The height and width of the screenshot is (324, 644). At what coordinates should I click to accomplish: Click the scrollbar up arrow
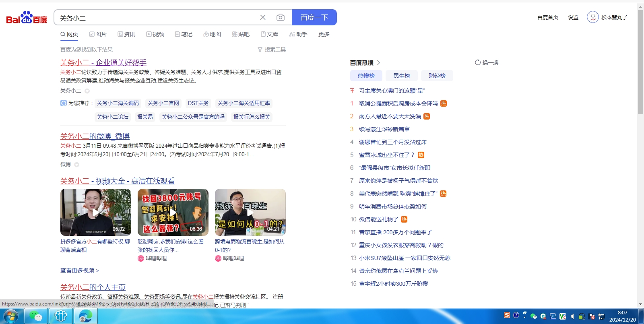coord(640,6)
